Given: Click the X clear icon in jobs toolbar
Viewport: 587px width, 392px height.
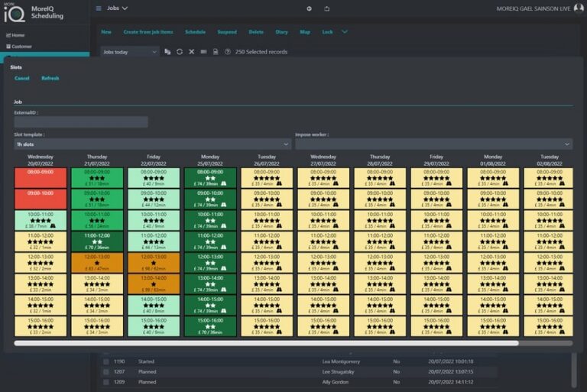Looking at the screenshot, I should coord(191,52).
